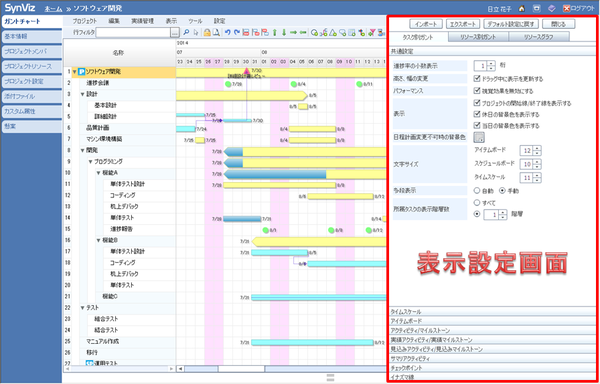Open the プロジェクト menu
This screenshot has height=384, width=600.
85,21
